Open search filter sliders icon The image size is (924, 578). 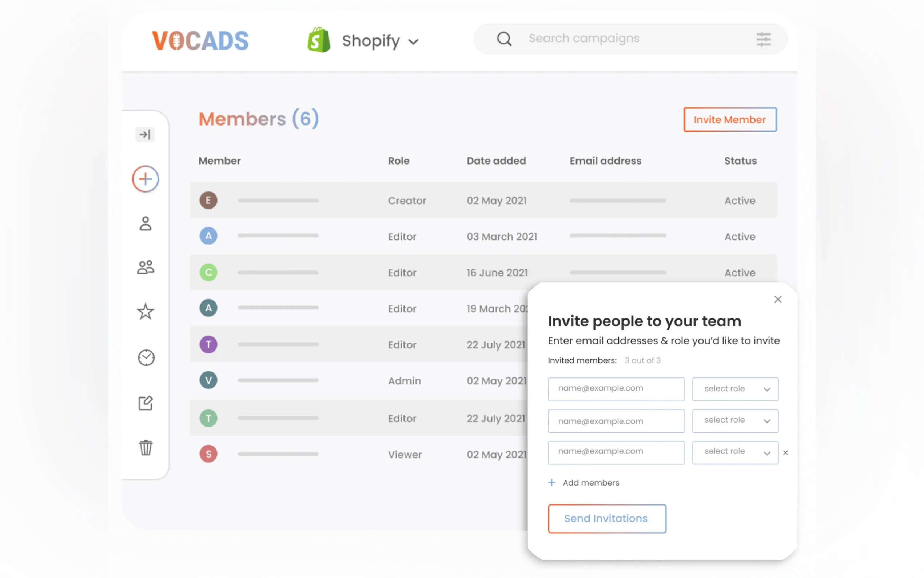pos(763,39)
